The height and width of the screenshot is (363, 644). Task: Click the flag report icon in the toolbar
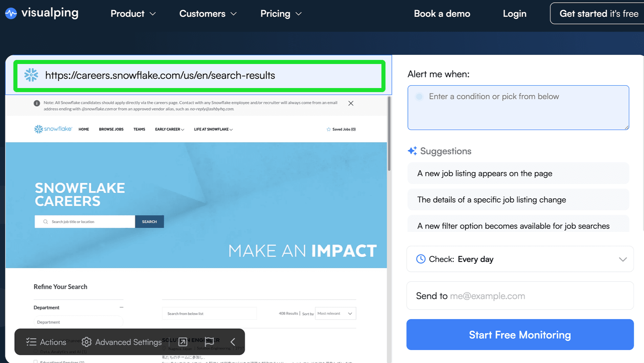click(x=209, y=342)
